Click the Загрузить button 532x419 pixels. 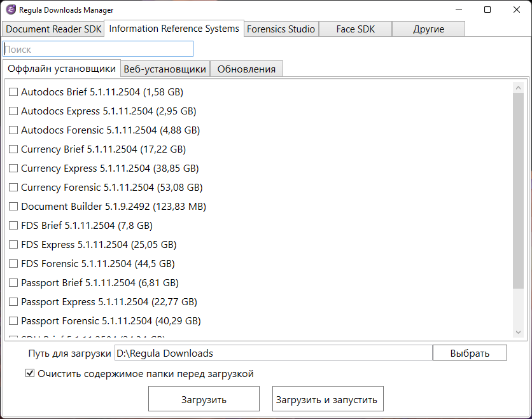click(x=204, y=399)
